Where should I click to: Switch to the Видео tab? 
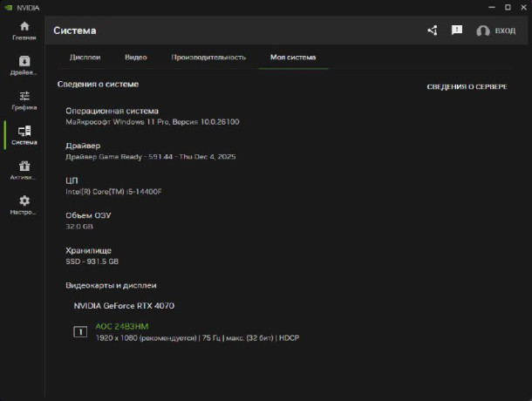[x=135, y=58]
